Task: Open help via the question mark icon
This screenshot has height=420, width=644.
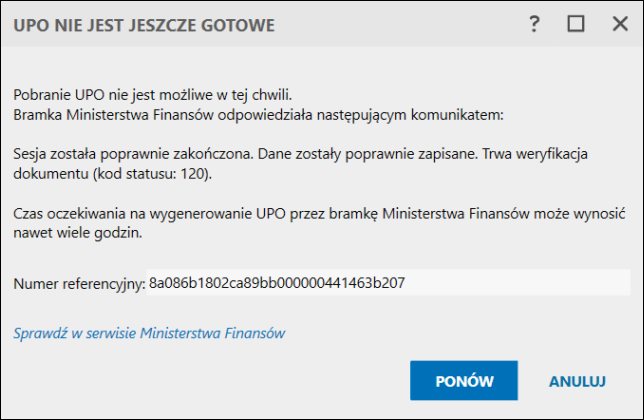Action: coord(534,24)
